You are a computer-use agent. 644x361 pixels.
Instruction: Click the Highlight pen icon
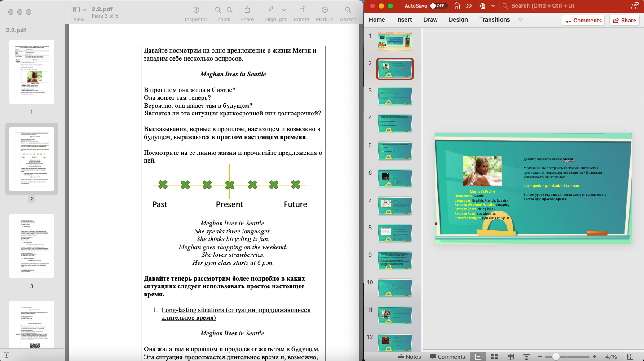click(x=271, y=10)
